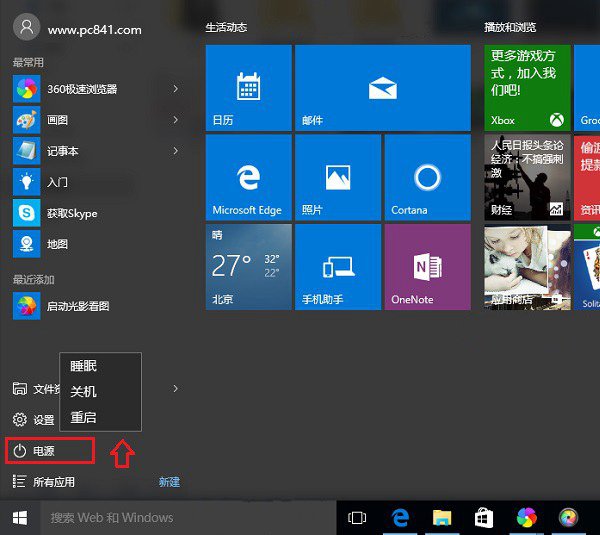This screenshot has width=600, height=535.
Task: Open the Calendar (日历) tile
Action: (x=248, y=87)
